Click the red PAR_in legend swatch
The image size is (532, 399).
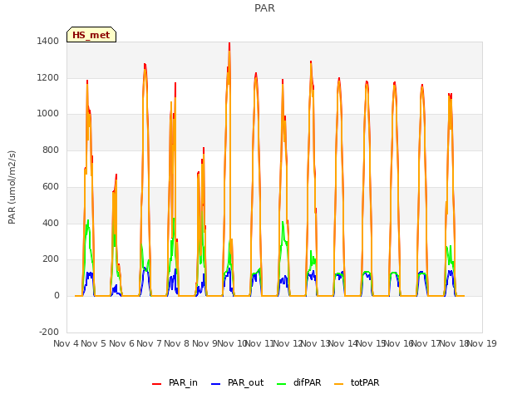157,384
